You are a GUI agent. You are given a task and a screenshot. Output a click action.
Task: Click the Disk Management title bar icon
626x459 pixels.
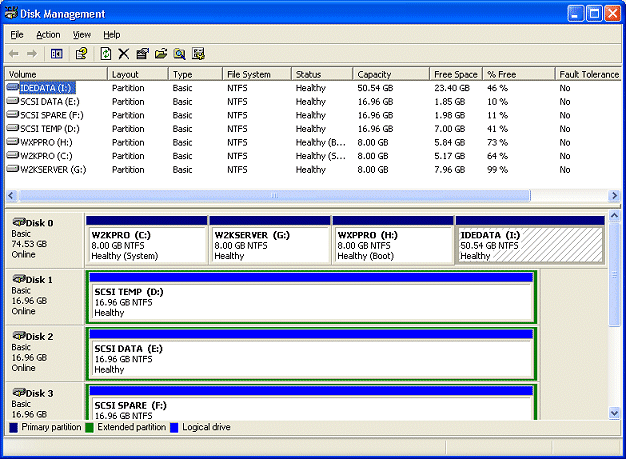click(11, 13)
